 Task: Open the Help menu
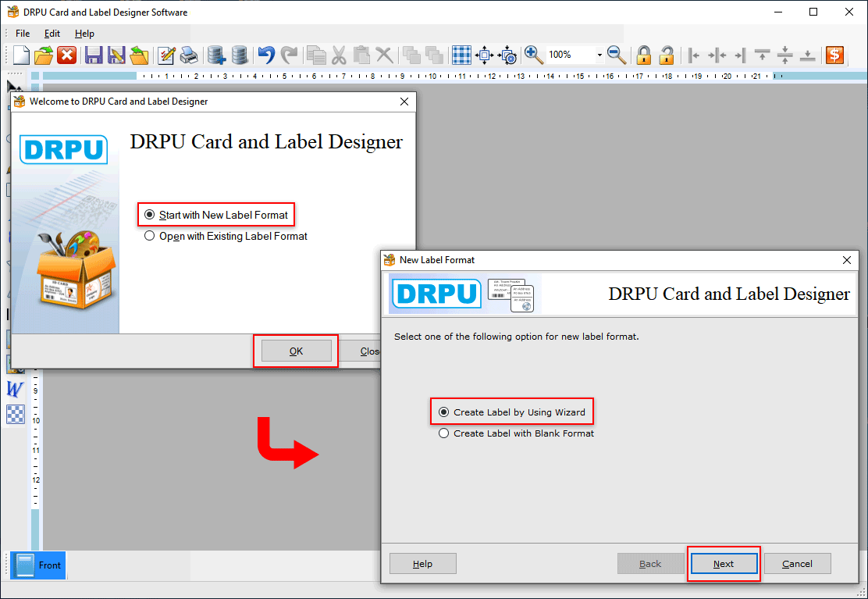pos(85,34)
